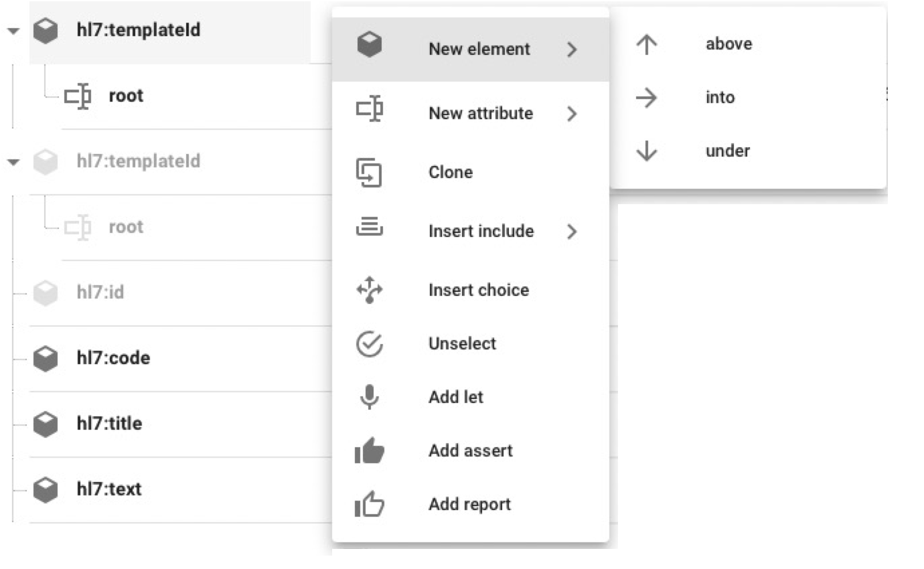The width and height of the screenshot is (924, 569).
Task: Click the microphone icon for Add let
Action: click(369, 397)
